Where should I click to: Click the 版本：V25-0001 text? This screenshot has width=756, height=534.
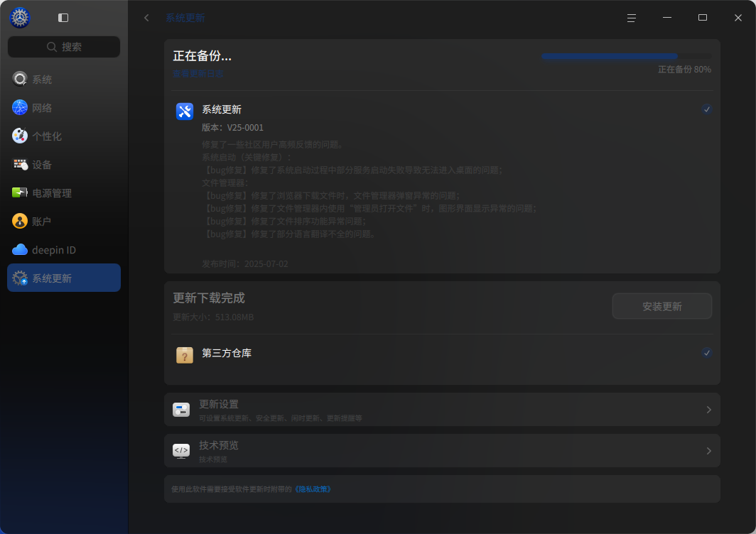pyautogui.click(x=232, y=128)
